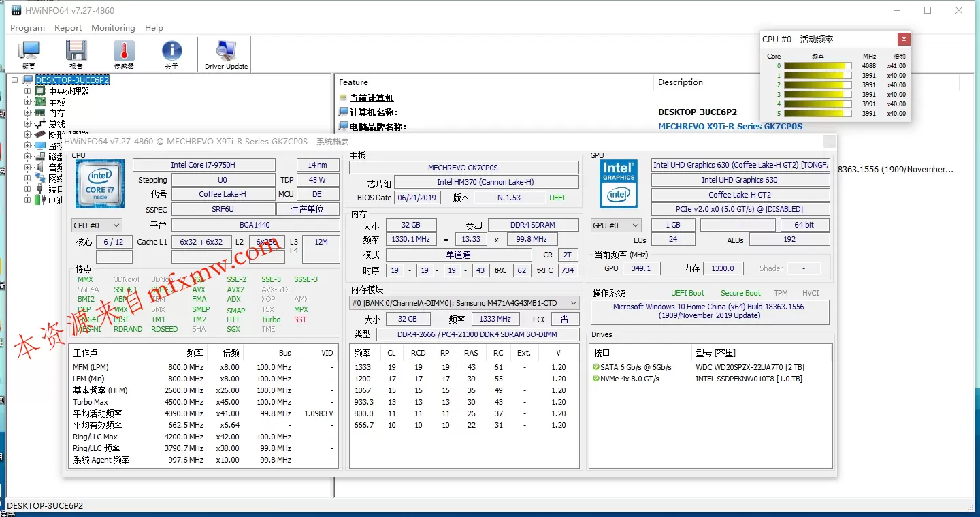Image resolution: width=980 pixels, height=517 pixels.
Task: Click the Intel Graphics logo image
Action: tap(619, 184)
